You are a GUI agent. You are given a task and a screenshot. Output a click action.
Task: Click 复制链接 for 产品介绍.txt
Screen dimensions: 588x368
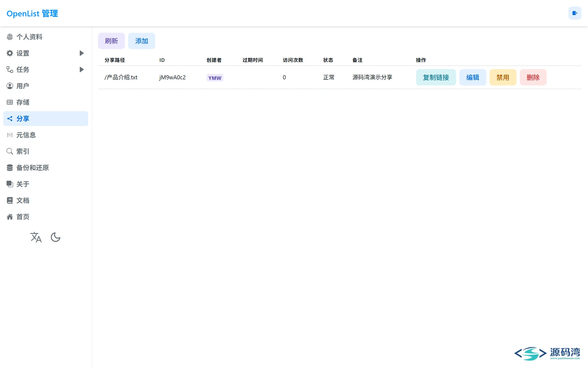click(x=436, y=77)
